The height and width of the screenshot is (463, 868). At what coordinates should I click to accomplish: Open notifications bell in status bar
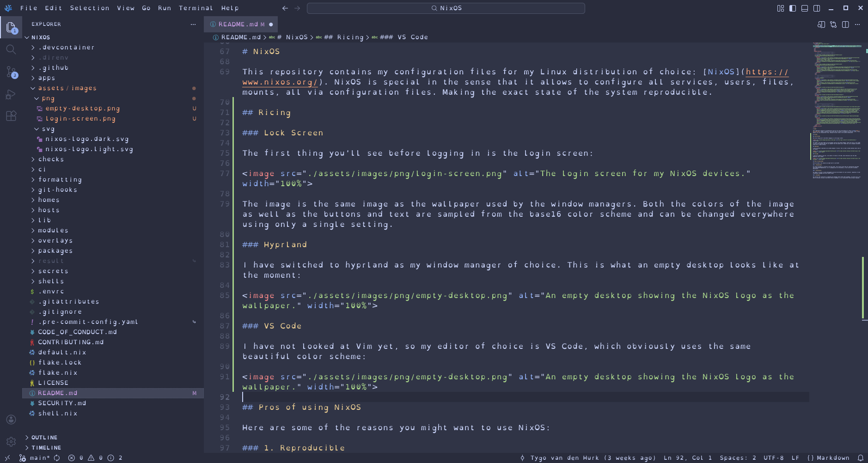[x=861, y=458]
